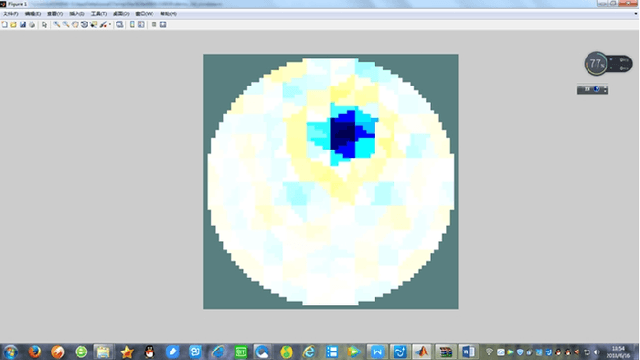Open the 帮助(H) Help menu
The height and width of the screenshot is (360, 640).
tap(168, 14)
